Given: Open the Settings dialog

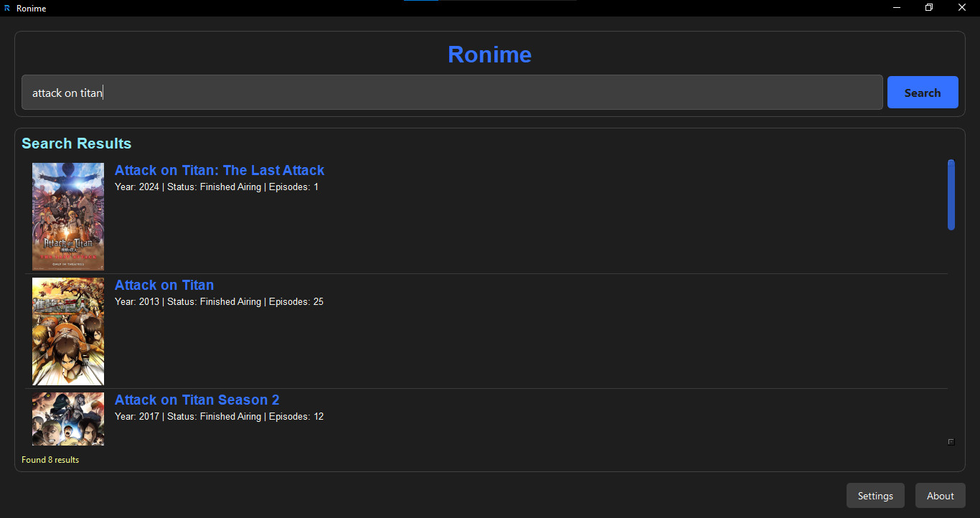Looking at the screenshot, I should tap(875, 496).
